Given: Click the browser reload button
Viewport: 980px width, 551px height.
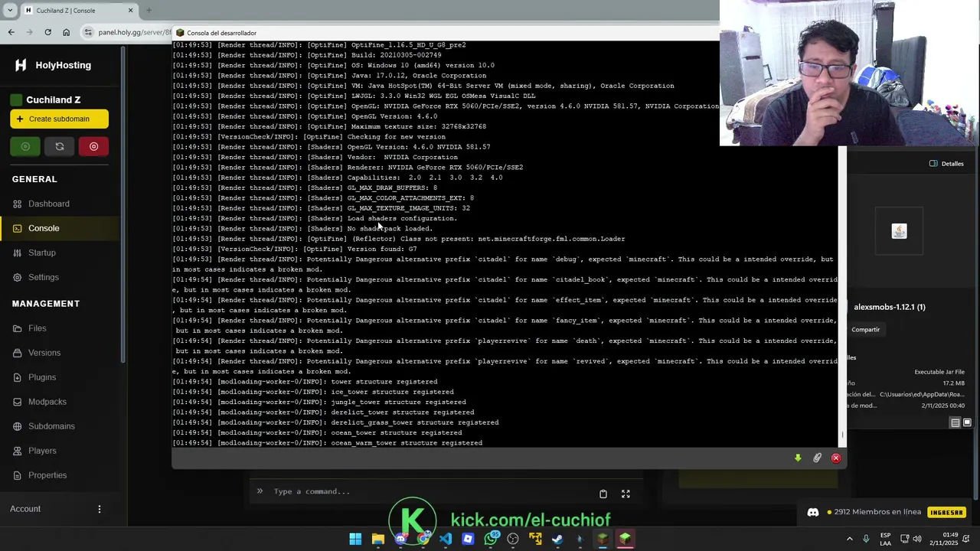Looking at the screenshot, I should pos(47,32).
